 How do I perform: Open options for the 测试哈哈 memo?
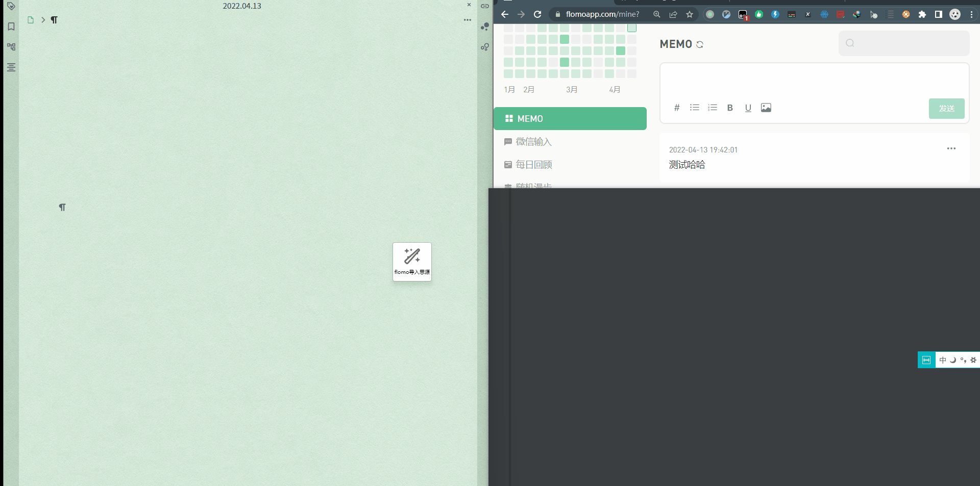point(951,148)
